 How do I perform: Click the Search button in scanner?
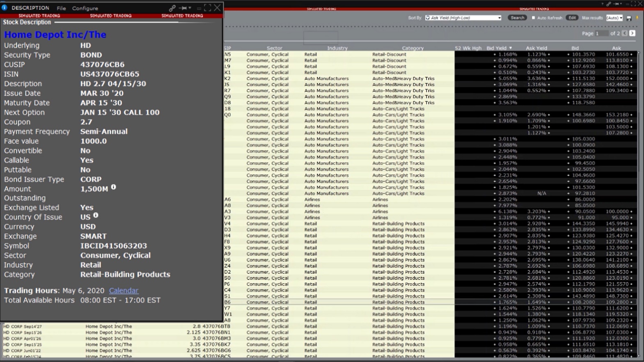click(517, 18)
